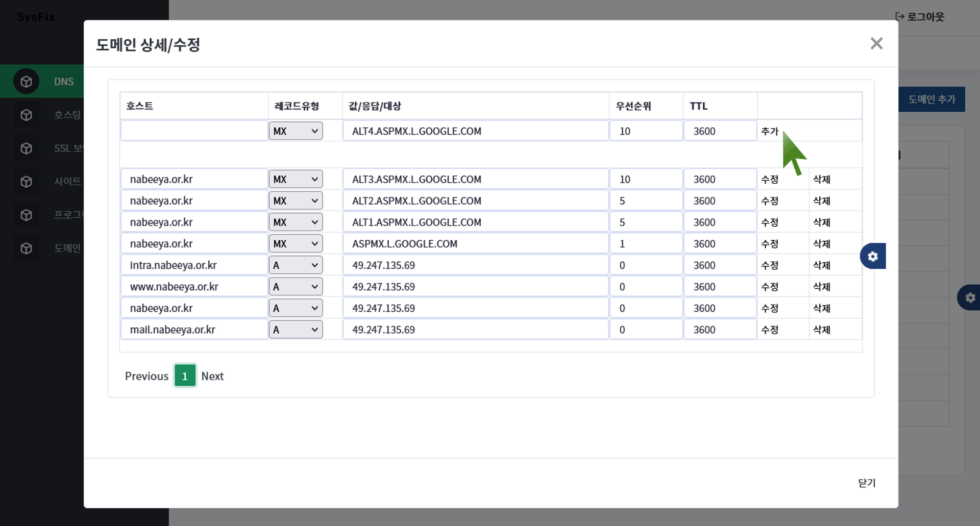Go to page 1 in pagination
This screenshot has width=980, height=526.
click(x=185, y=376)
